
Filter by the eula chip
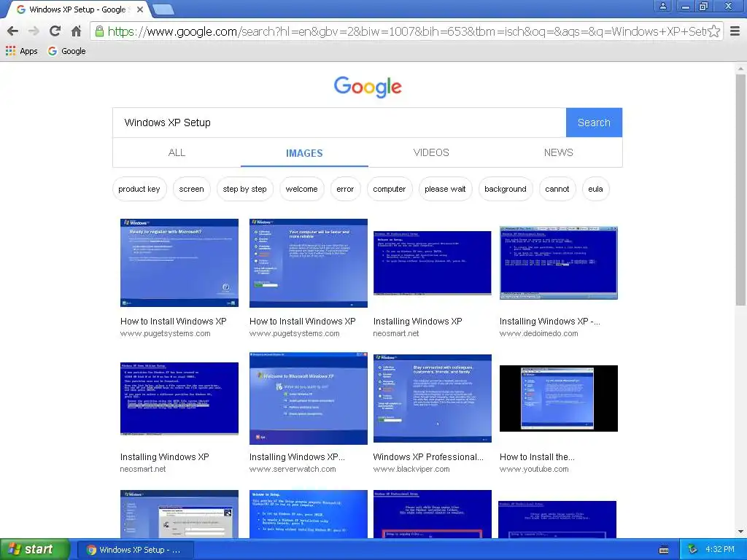point(595,189)
